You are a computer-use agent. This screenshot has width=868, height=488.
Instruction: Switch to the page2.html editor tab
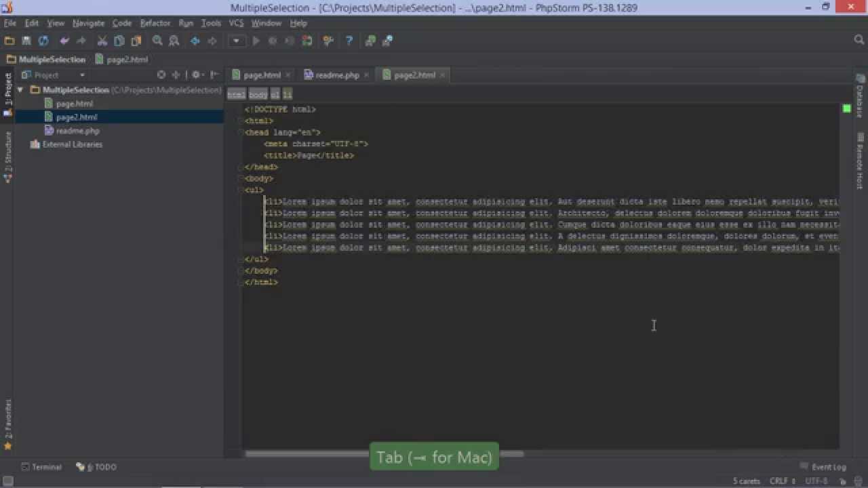(414, 75)
